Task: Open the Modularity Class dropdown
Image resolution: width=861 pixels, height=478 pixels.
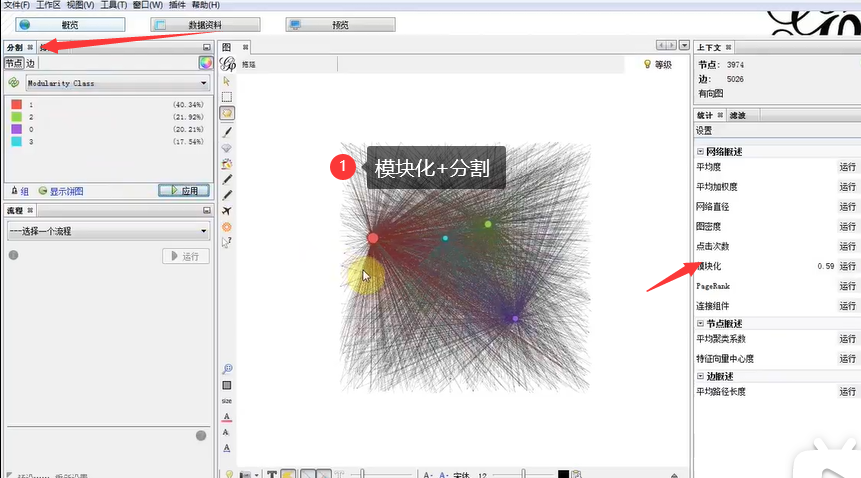Action: [x=118, y=83]
